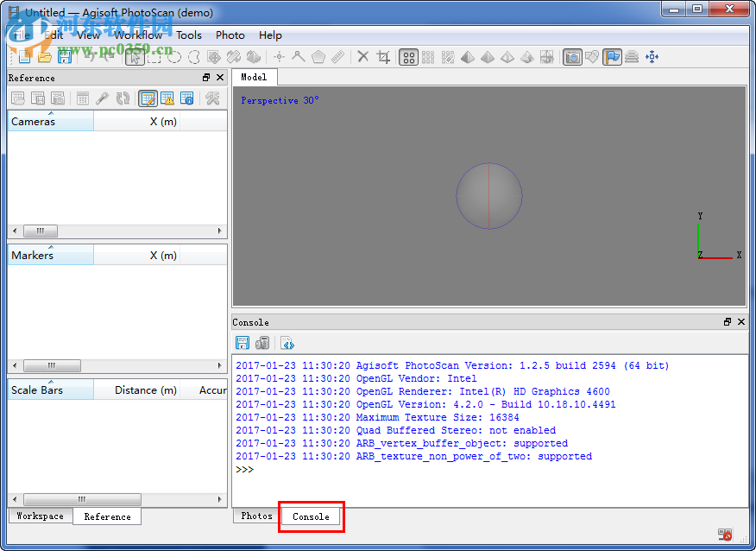Screen dimensions: 756x551
Task: Open a project using the Open toolbar icon
Action: 43,56
